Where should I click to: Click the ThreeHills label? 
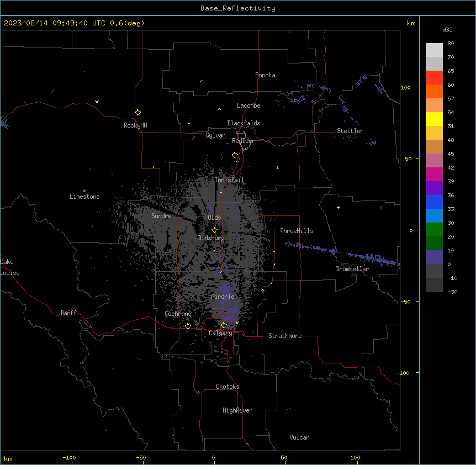click(x=297, y=231)
